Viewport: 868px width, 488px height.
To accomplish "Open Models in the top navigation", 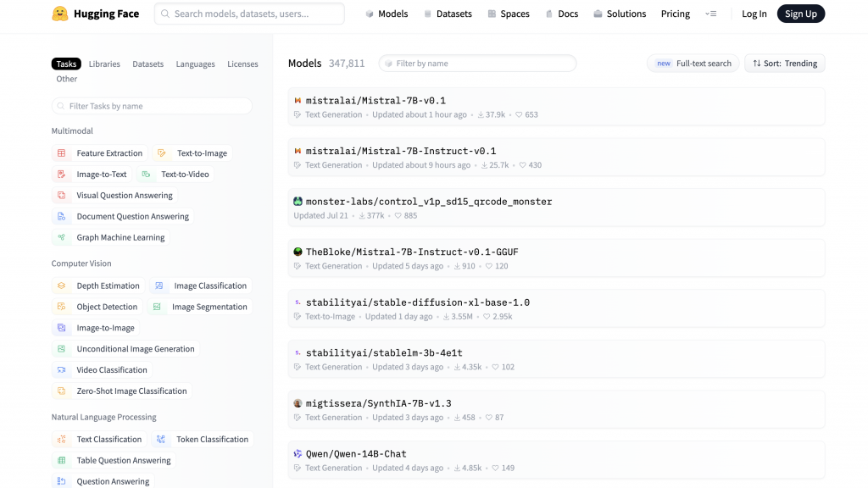I will tap(387, 14).
